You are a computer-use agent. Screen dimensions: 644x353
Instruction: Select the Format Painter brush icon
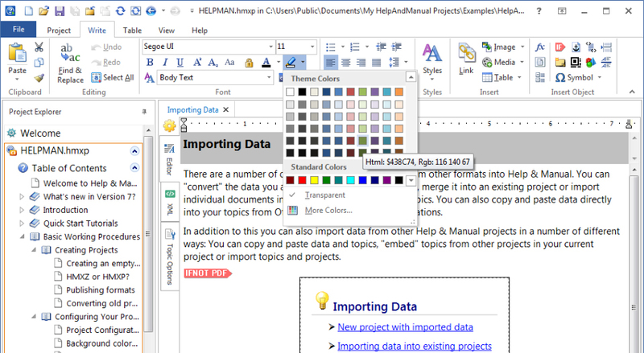click(39, 77)
